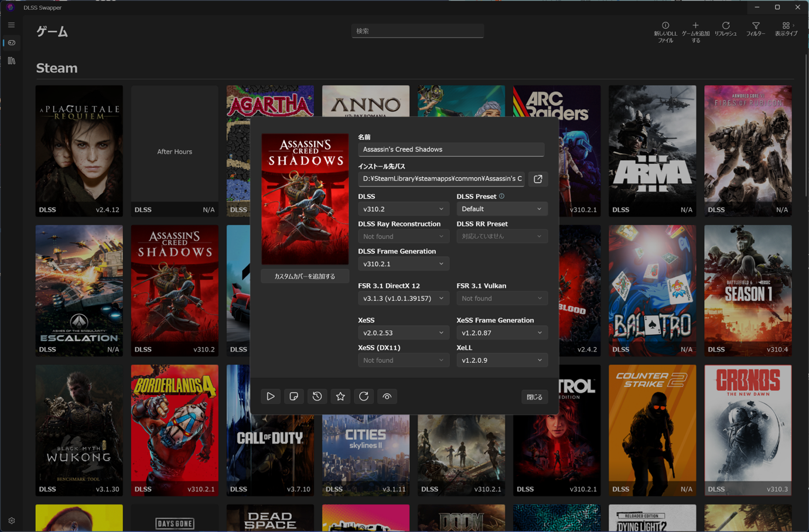
Task: Click the new DLL files (新しいDLLファイル) icon
Action: coord(665,26)
